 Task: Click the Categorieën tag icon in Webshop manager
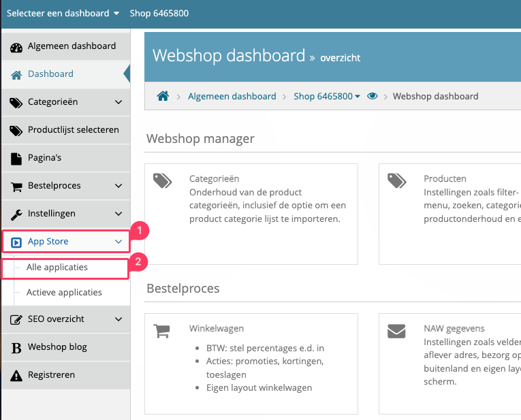[162, 180]
